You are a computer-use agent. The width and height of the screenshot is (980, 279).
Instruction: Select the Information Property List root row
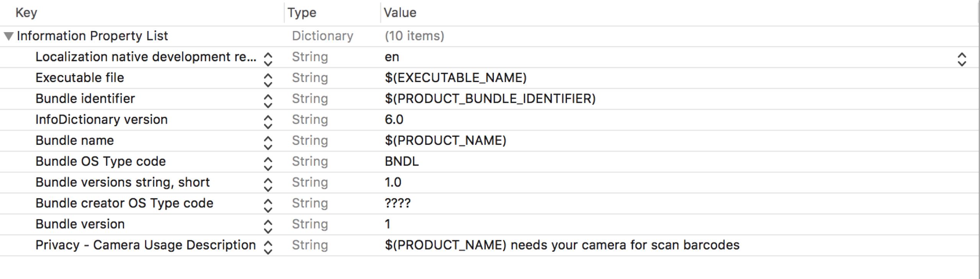pos(92,36)
